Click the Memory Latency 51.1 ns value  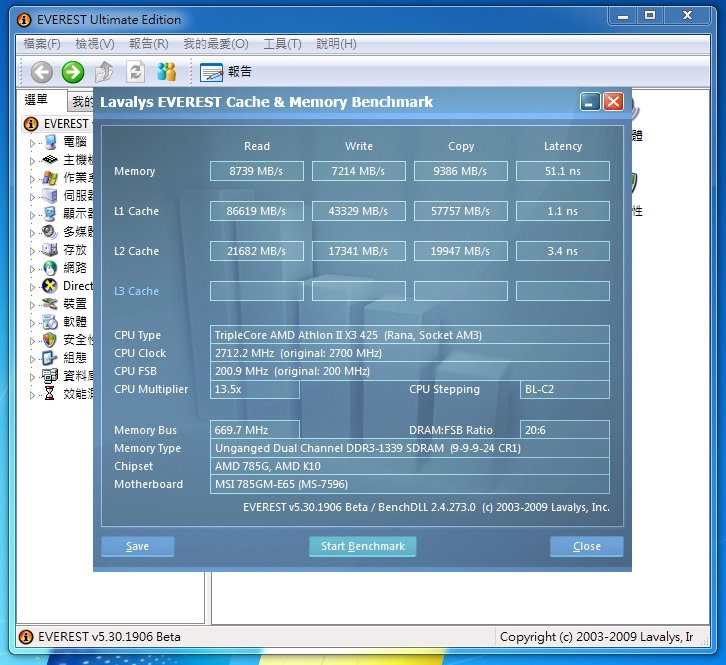pyautogui.click(x=563, y=171)
